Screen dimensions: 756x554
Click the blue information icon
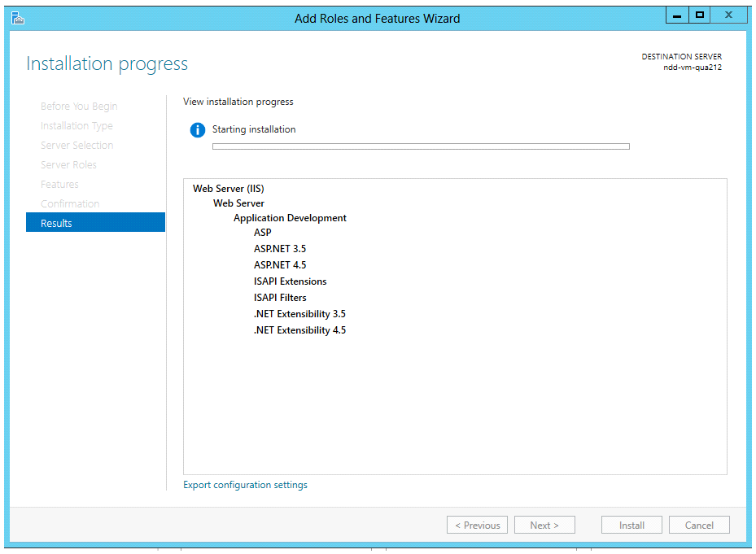(x=197, y=130)
